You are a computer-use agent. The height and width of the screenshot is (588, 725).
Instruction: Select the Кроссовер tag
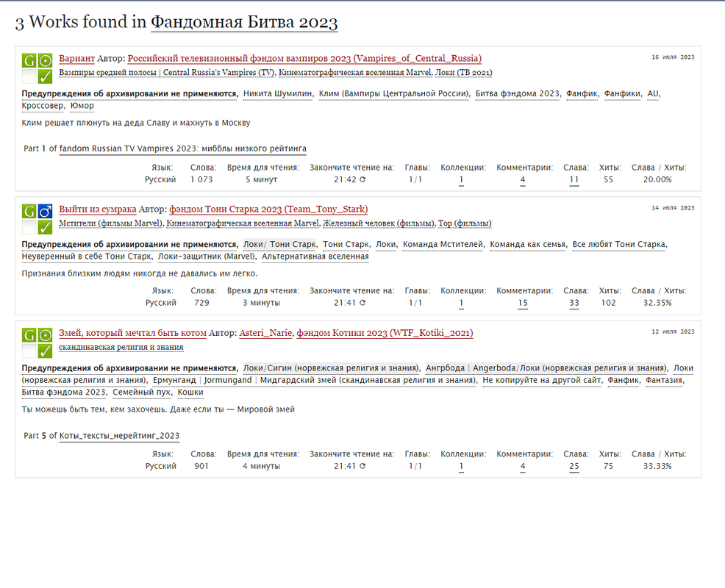point(43,105)
